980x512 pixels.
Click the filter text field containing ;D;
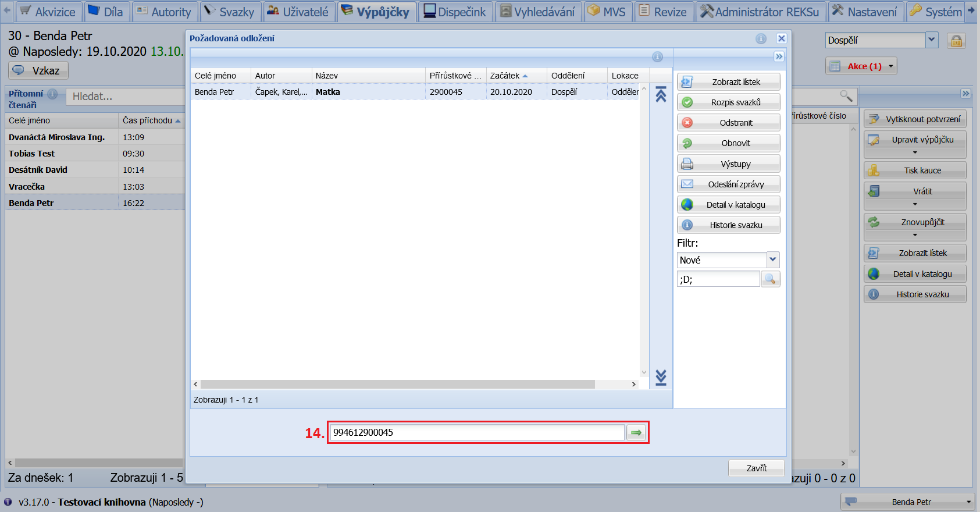coord(718,279)
